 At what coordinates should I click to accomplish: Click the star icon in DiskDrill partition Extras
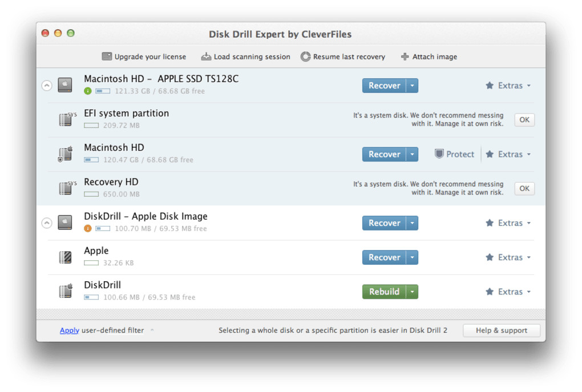[490, 292]
